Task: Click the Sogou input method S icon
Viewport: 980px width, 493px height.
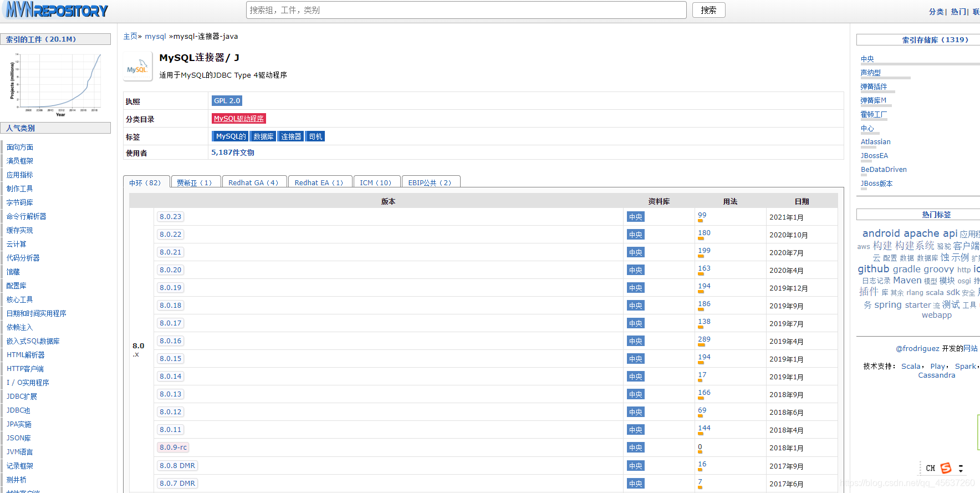Action: coord(946,468)
